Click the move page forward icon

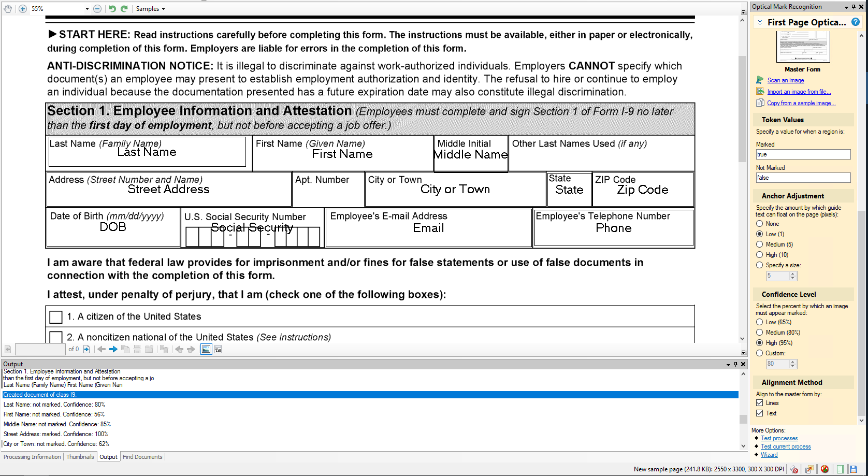tap(191, 349)
